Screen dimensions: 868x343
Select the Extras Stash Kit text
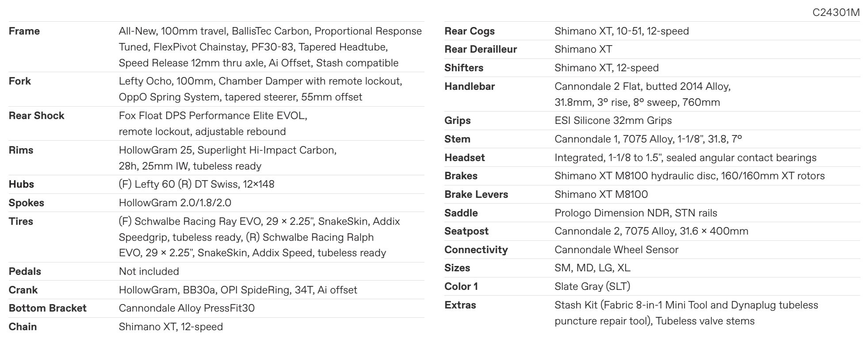(686, 313)
